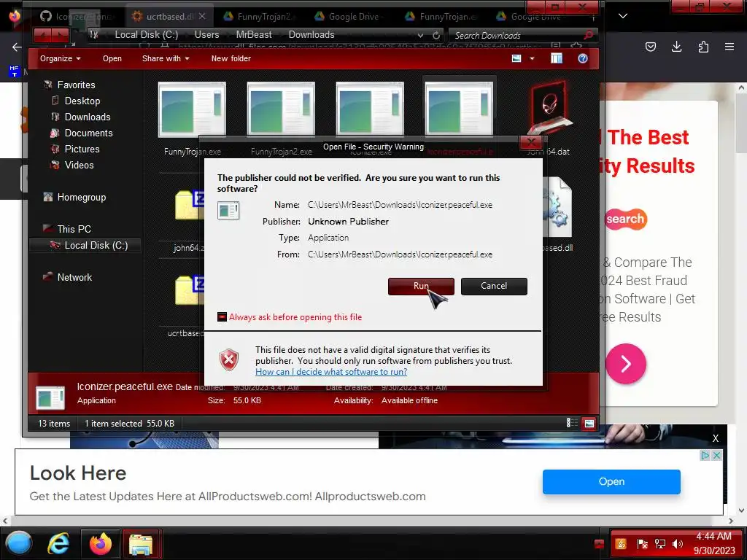Switch to details view icon in status bar
Screen dimensions: 747x560
click(572, 423)
